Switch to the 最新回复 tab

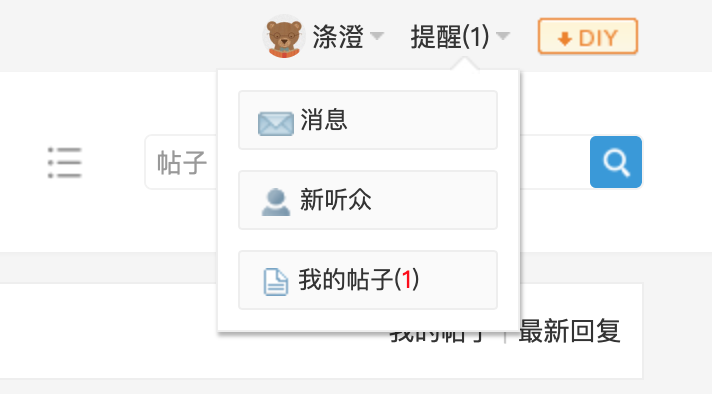569,331
